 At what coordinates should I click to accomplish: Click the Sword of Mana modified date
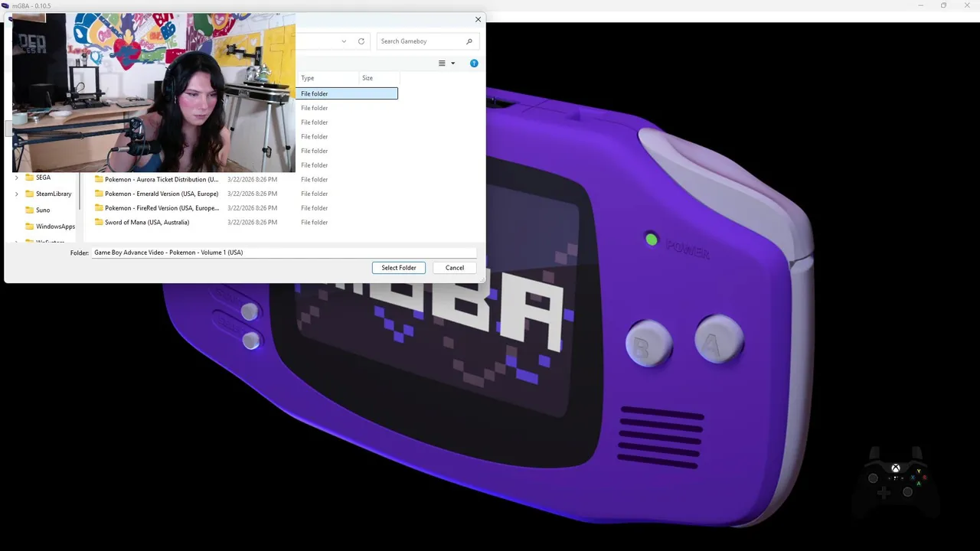tap(252, 222)
